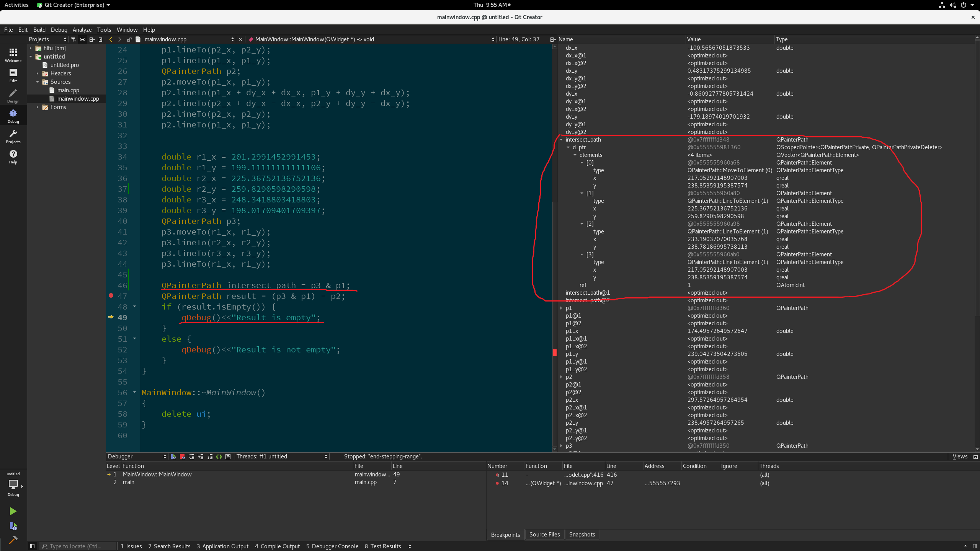Image resolution: width=980 pixels, height=551 pixels.
Task: Open main.cpp from the Sources folder
Action: [68, 90]
